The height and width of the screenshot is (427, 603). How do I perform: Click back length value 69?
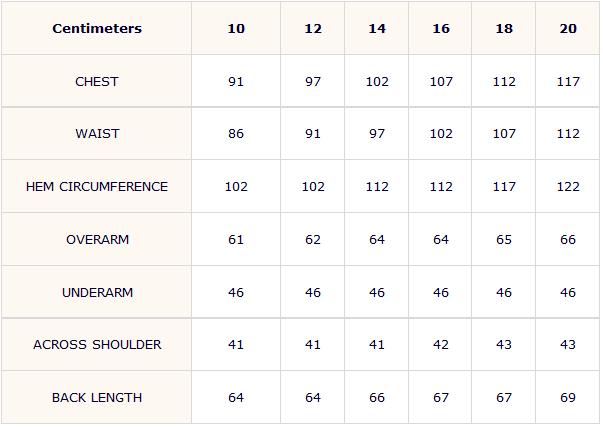pos(568,397)
